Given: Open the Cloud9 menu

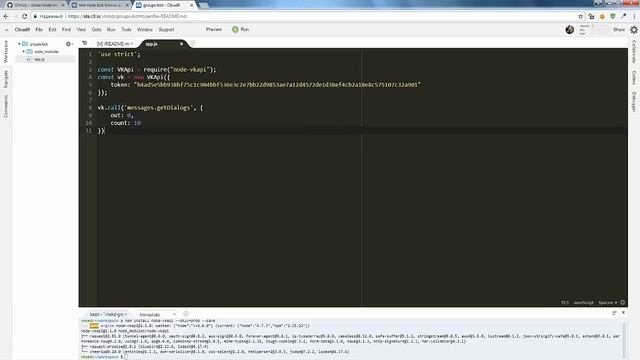Looking at the screenshot, I should coord(22,29).
